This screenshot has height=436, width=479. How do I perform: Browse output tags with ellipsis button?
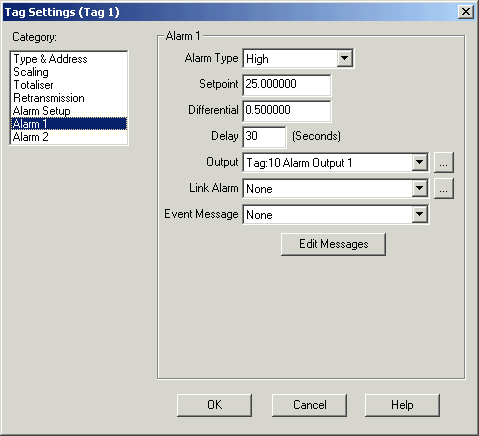click(443, 162)
